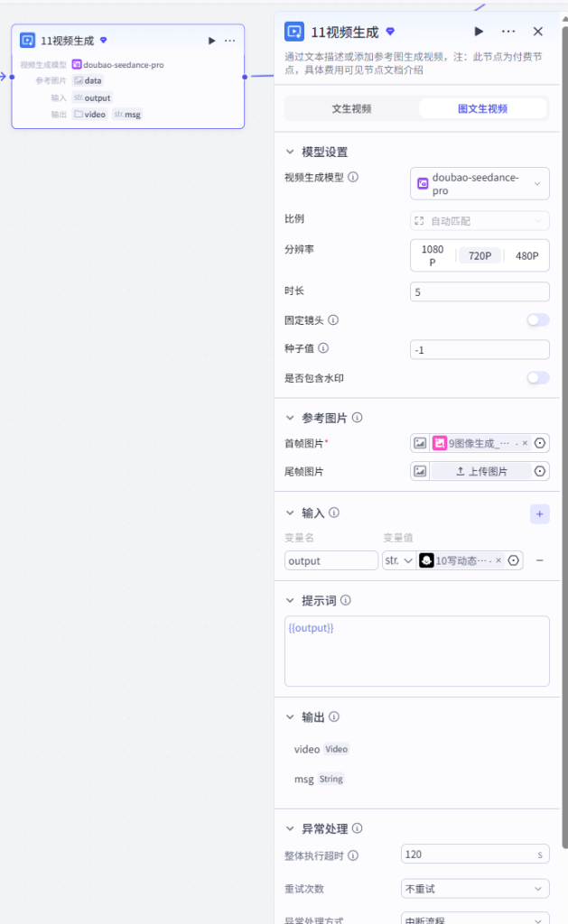568x924 pixels.
Task: Open the doubao-seedance-pro model dropdown
Action: click(x=480, y=184)
